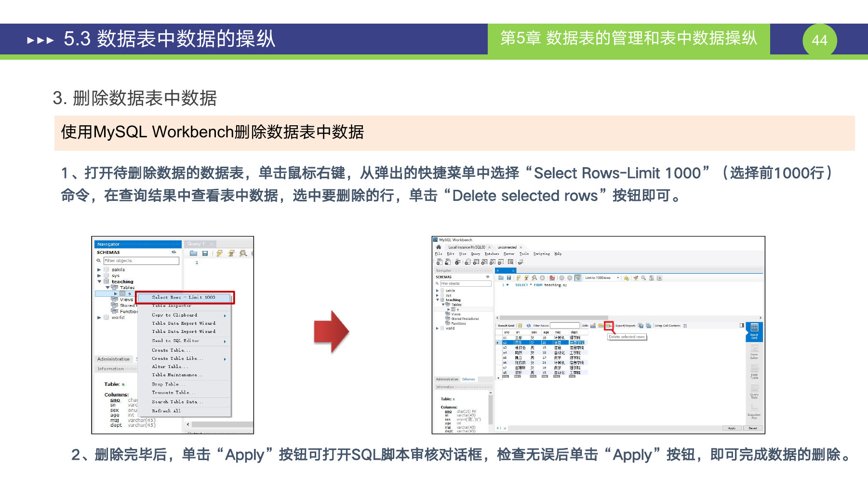
Task: Click the yellow star snippet icon
Action: point(626,278)
